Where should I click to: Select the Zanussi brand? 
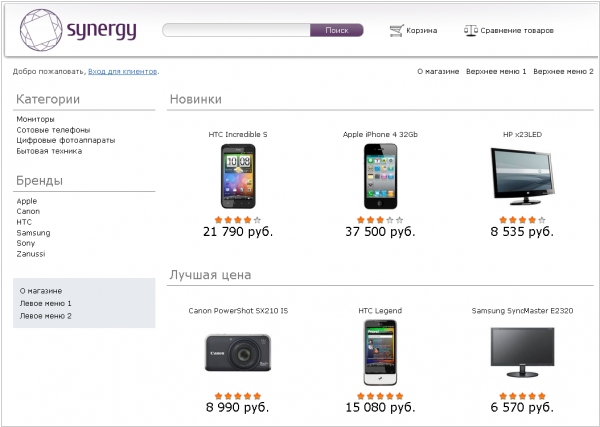coord(31,254)
